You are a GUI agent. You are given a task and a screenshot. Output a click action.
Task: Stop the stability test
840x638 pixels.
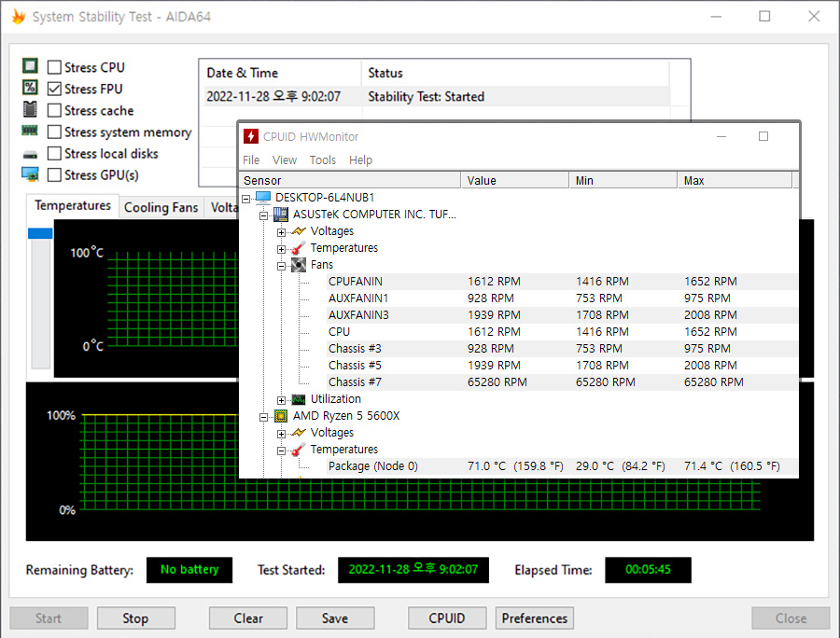(x=135, y=618)
